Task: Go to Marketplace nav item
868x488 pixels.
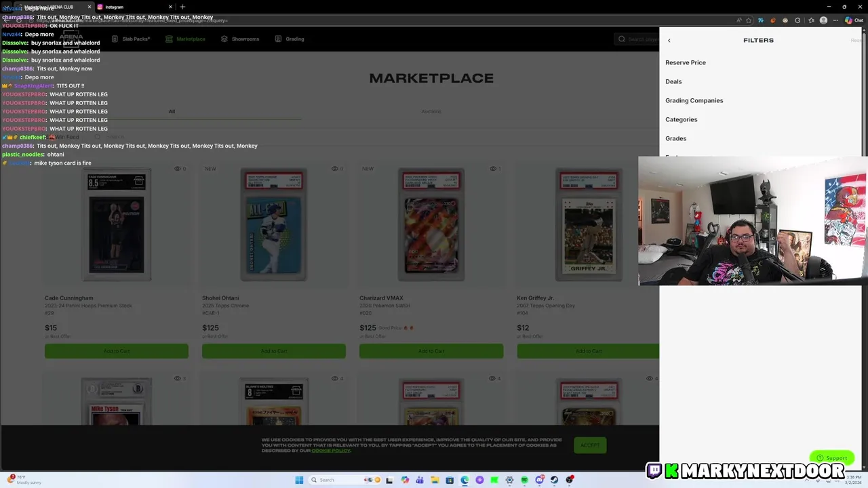Action: click(x=186, y=39)
